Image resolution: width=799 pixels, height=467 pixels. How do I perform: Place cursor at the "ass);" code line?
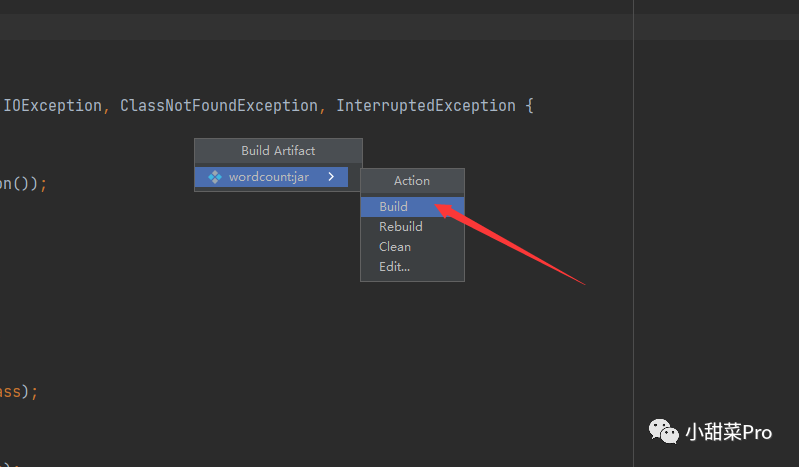[18, 392]
